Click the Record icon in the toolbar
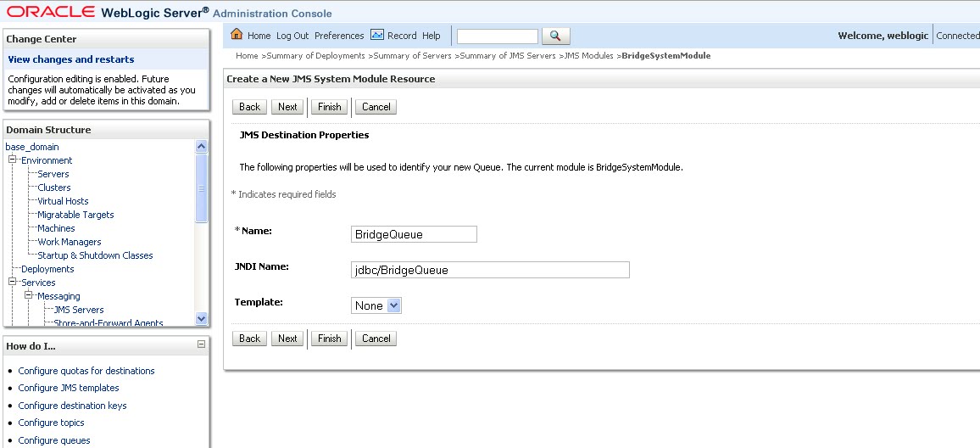 (x=377, y=35)
